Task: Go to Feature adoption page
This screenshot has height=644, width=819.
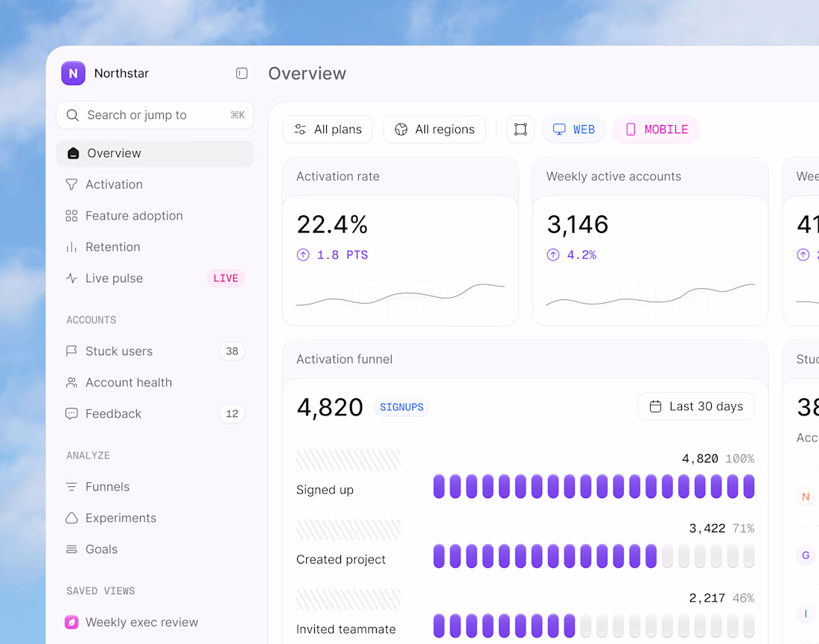Action: point(155,216)
